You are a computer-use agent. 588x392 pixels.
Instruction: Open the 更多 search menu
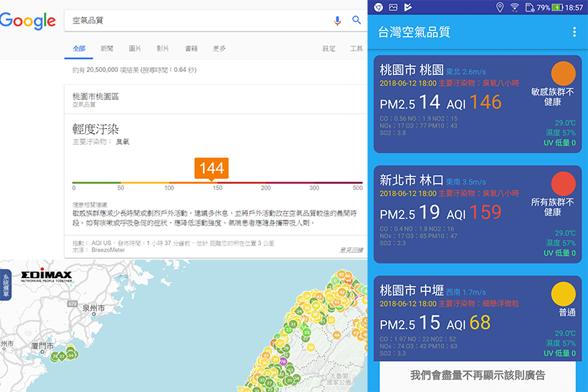pos(219,49)
